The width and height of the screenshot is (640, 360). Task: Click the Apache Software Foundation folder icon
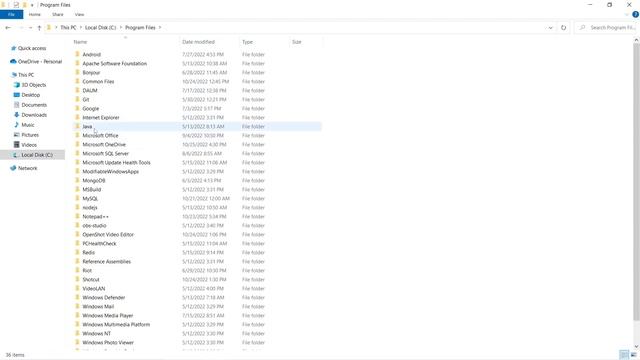click(x=78, y=63)
